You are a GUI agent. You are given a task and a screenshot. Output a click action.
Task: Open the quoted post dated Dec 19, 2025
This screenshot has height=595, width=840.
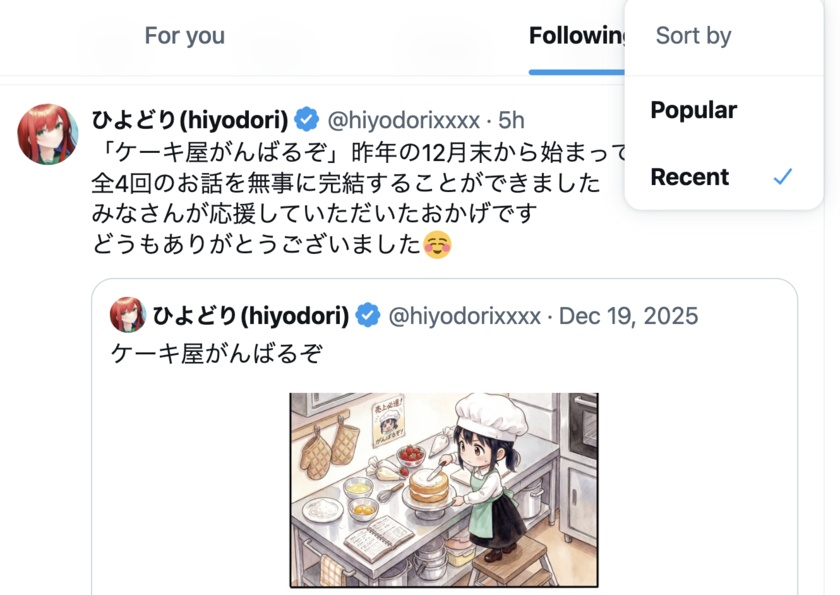[628, 316]
